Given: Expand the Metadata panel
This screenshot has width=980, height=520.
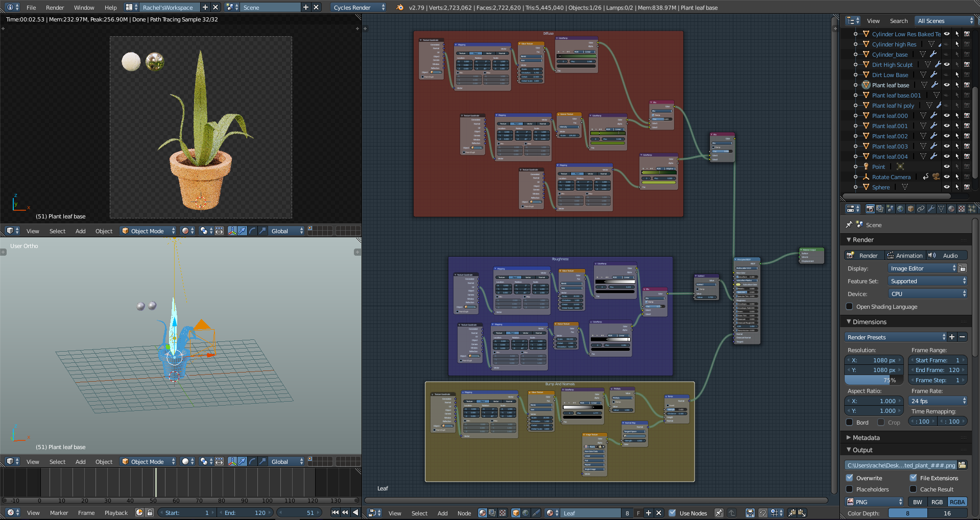Looking at the screenshot, I should (x=865, y=437).
